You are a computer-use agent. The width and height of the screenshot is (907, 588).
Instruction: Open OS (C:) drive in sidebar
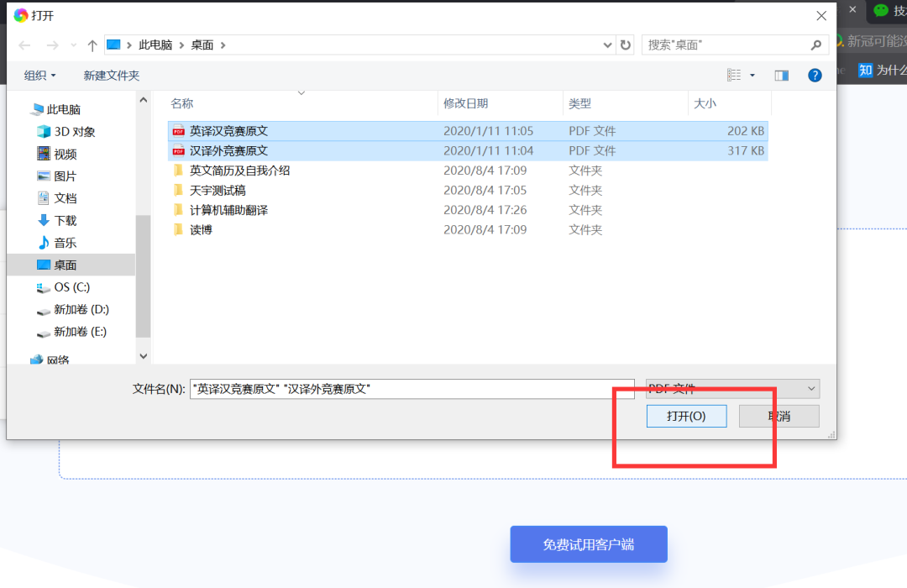coord(63,287)
